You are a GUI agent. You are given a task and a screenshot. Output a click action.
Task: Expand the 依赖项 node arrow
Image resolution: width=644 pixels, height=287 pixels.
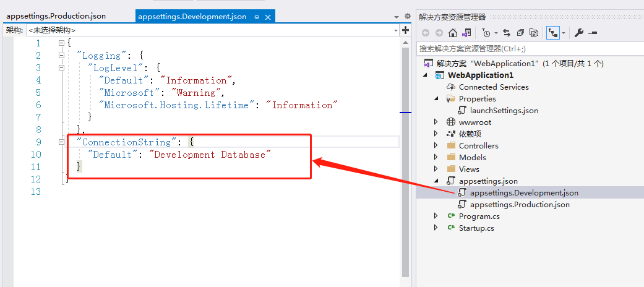pyautogui.click(x=436, y=134)
